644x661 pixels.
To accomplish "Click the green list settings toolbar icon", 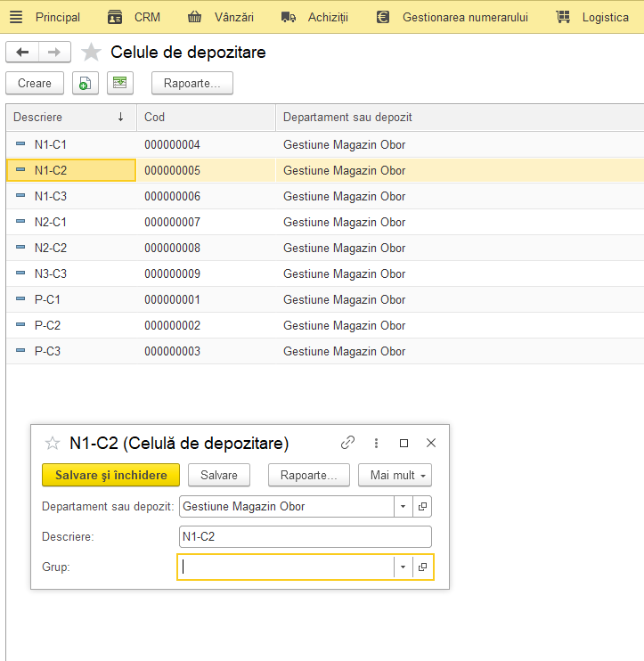I will tap(120, 83).
